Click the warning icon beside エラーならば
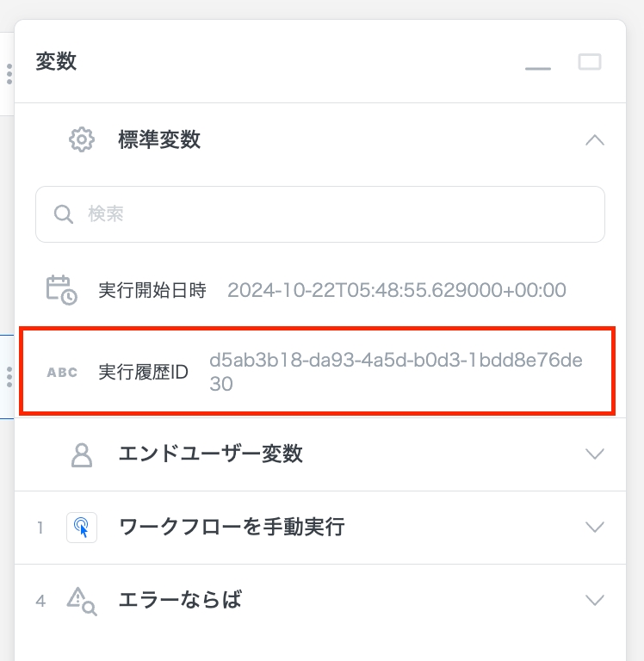Viewport: 644px width, 661px height. (x=82, y=600)
